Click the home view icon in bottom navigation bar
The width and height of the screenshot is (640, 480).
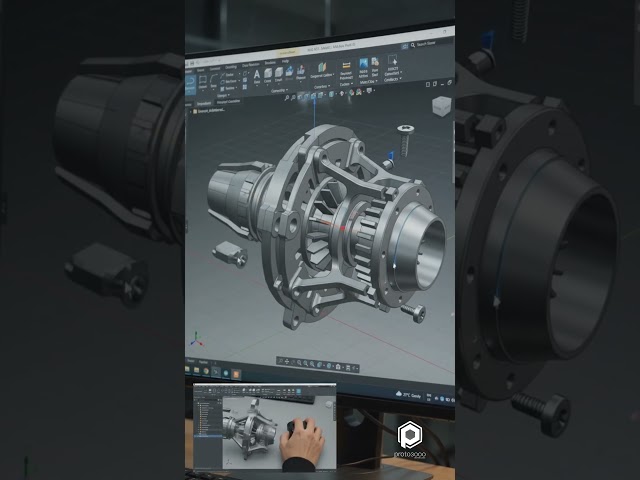point(338,367)
